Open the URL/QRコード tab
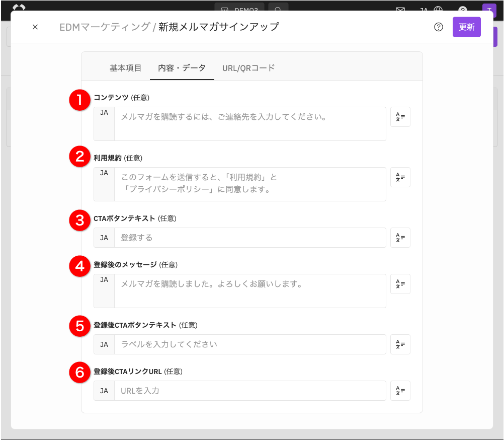Image resolution: width=504 pixels, height=440 pixels. click(248, 68)
